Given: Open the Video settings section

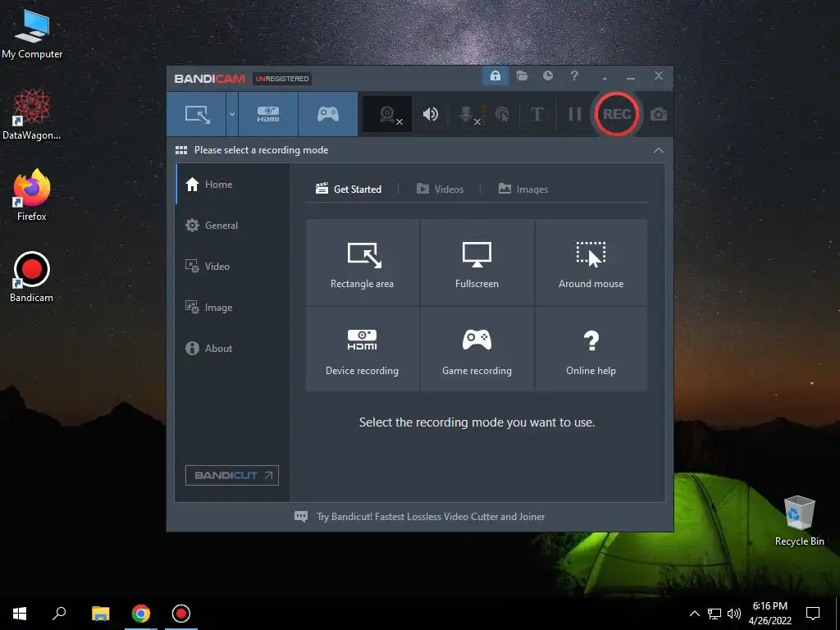Looking at the screenshot, I should point(232,267).
